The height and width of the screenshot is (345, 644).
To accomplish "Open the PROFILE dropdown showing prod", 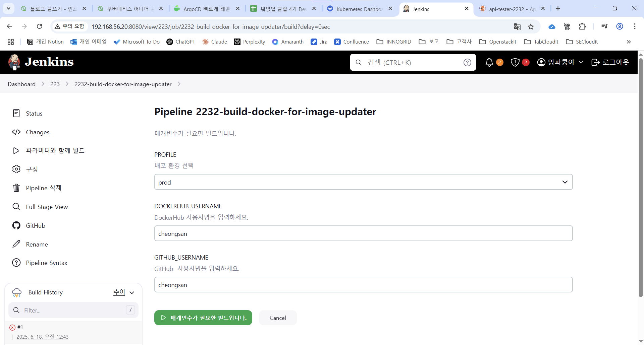I will [x=363, y=182].
